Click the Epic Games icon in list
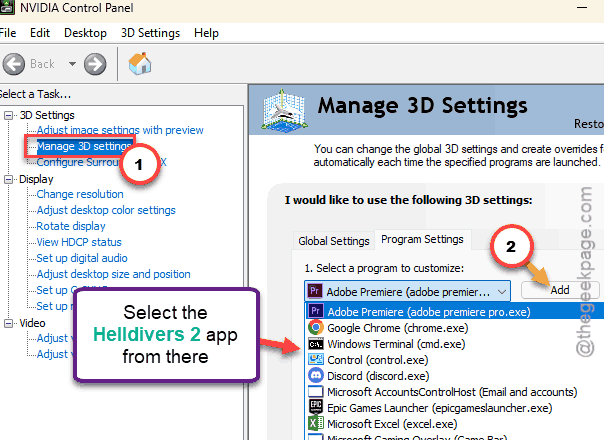 [x=316, y=407]
